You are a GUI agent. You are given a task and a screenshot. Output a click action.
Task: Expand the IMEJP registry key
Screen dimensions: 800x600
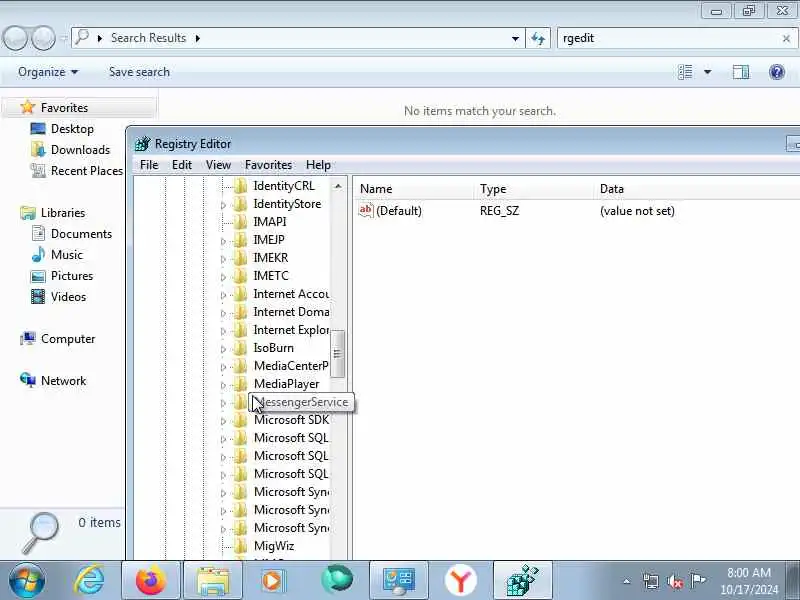tap(223, 241)
